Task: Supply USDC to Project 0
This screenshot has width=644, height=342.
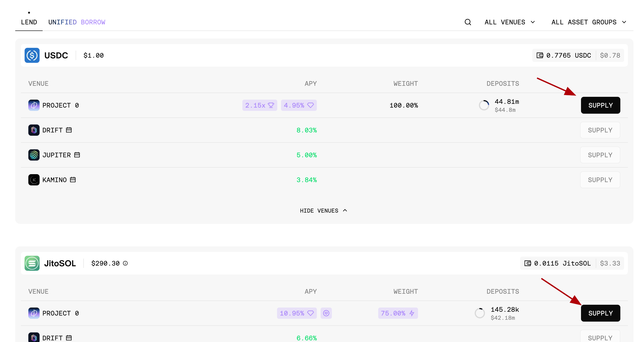Action: coord(600,105)
